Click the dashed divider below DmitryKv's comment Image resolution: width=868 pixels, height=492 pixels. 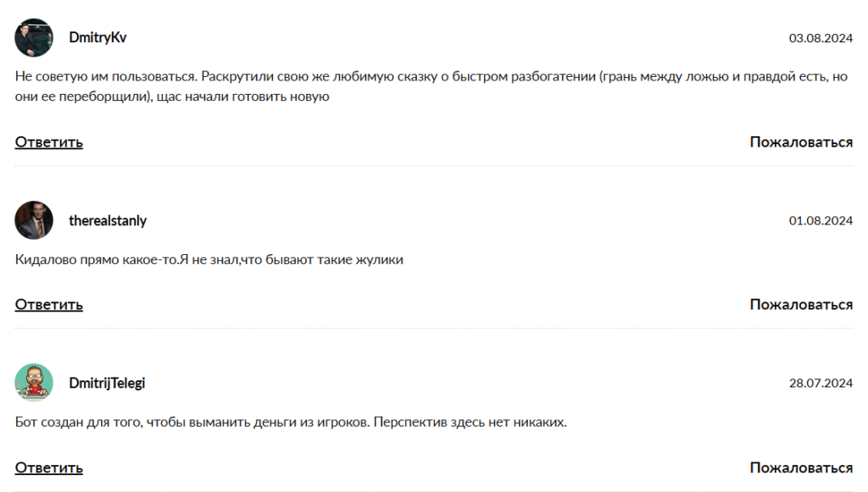(434, 166)
